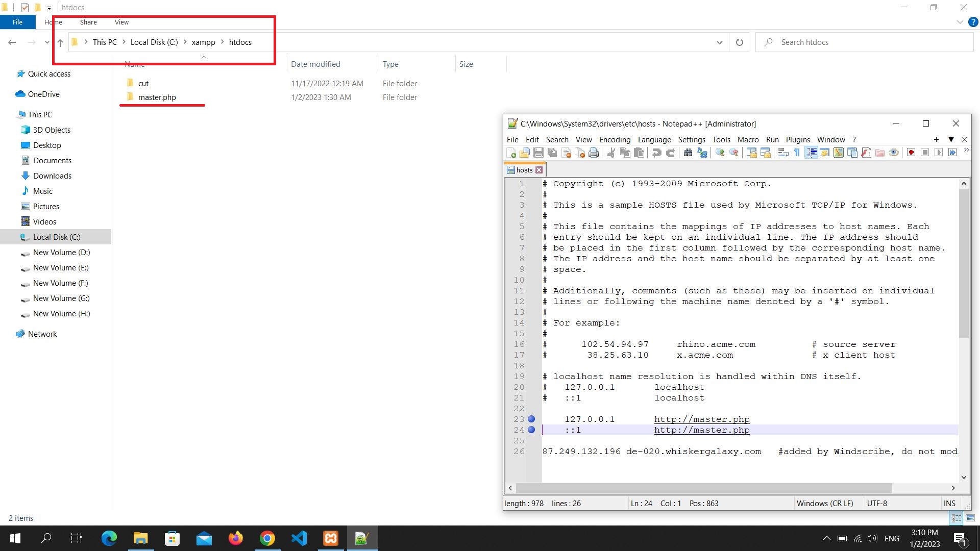Click xampp in the address breadcrumb
The width and height of the screenshot is (980, 551).
coord(203,42)
